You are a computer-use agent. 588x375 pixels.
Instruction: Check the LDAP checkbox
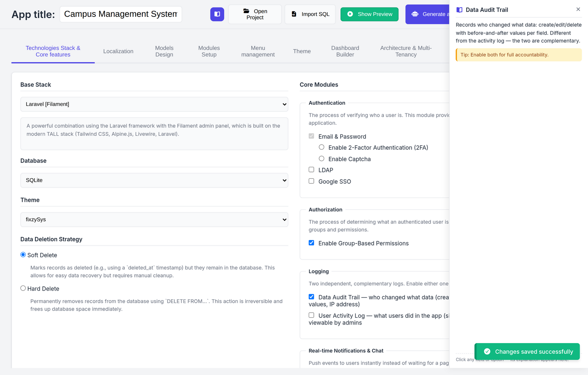coord(311,169)
